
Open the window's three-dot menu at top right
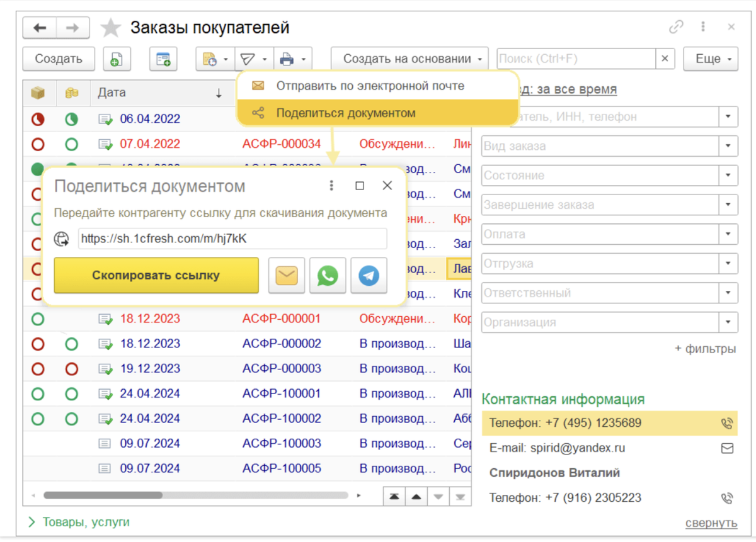(x=703, y=27)
